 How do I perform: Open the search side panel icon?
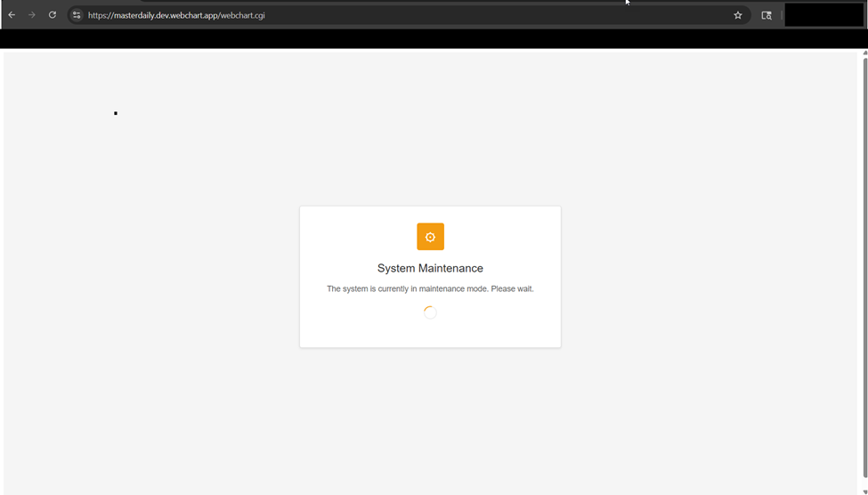coord(767,15)
